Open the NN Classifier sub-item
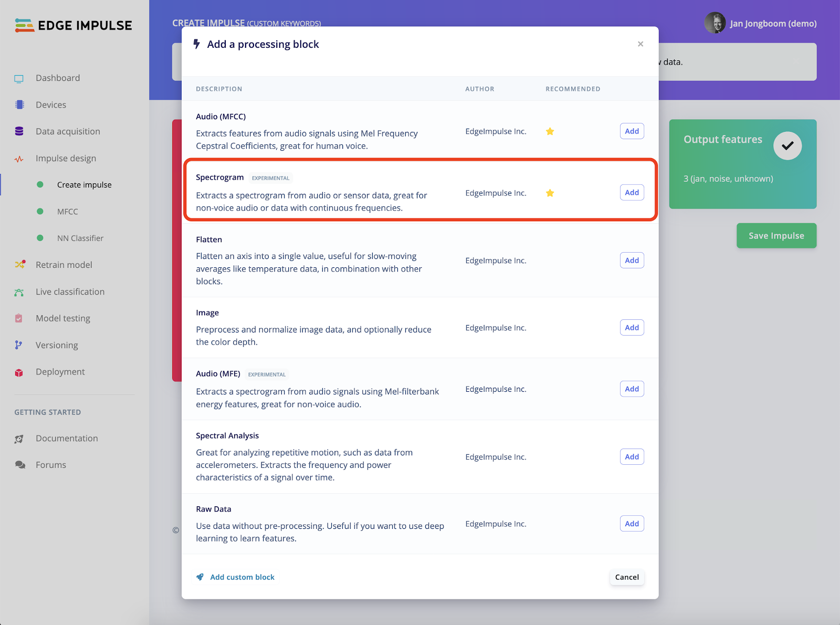840x625 pixels. pyautogui.click(x=80, y=238)
